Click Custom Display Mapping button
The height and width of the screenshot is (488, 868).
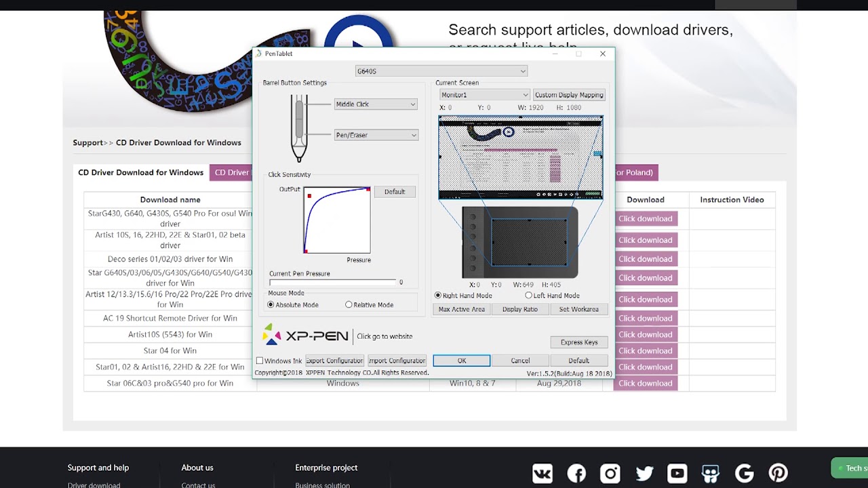pos(569,95)
